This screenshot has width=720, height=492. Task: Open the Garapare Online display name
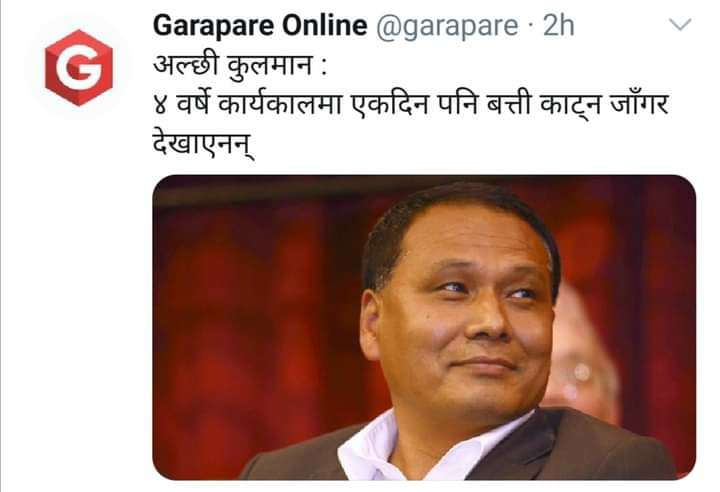pyautogui.click(x=260, y=25)
